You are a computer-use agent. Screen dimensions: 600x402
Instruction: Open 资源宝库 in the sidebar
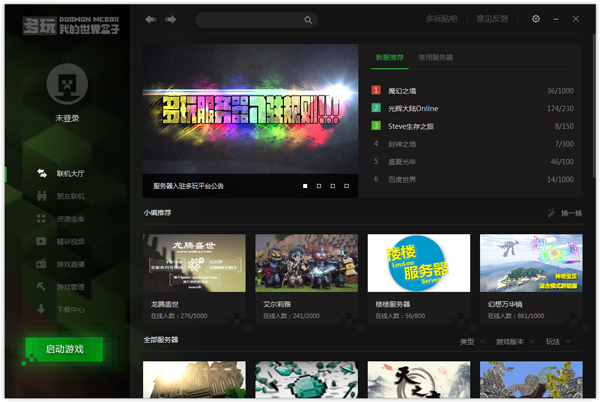click(x=70, y=219)
